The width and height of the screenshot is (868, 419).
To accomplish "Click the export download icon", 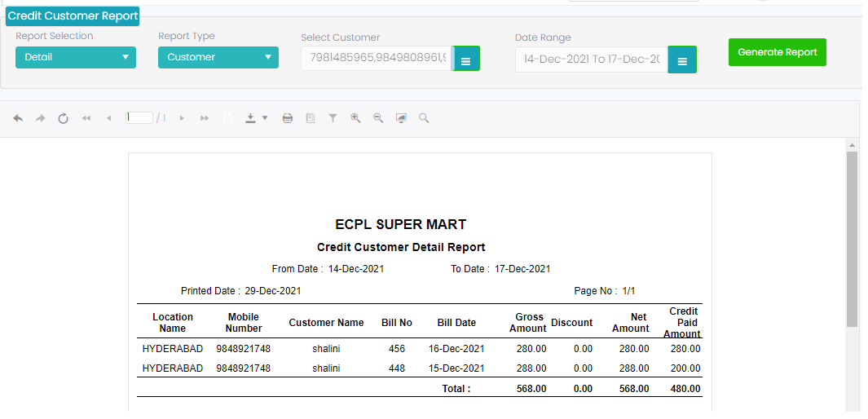I will (251, 118).
